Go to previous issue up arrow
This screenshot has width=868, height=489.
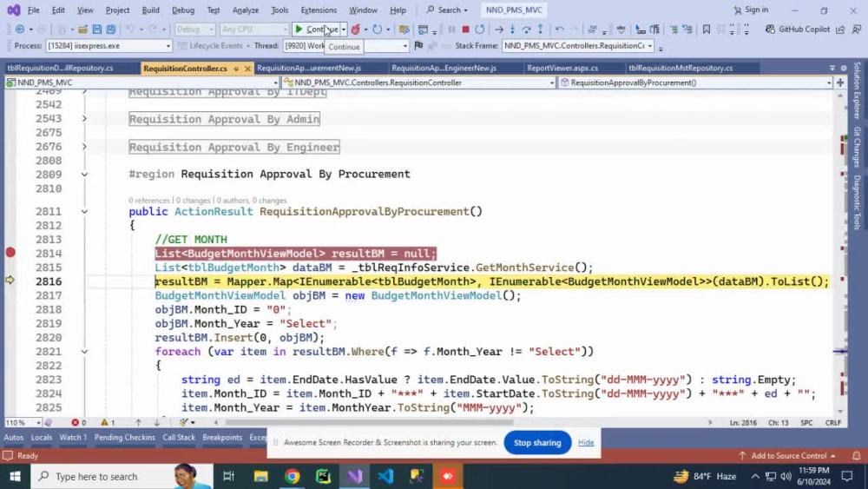coord(138,422)
